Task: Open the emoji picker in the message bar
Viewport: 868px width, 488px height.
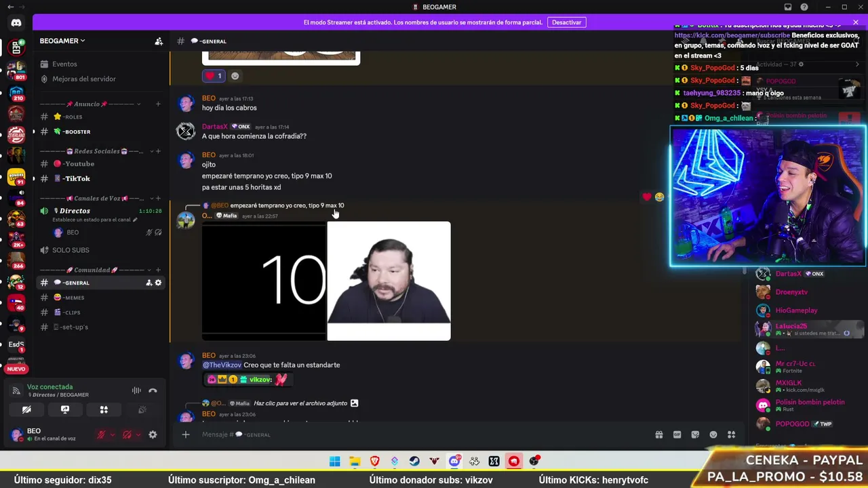Action: (x=713, y=434)
